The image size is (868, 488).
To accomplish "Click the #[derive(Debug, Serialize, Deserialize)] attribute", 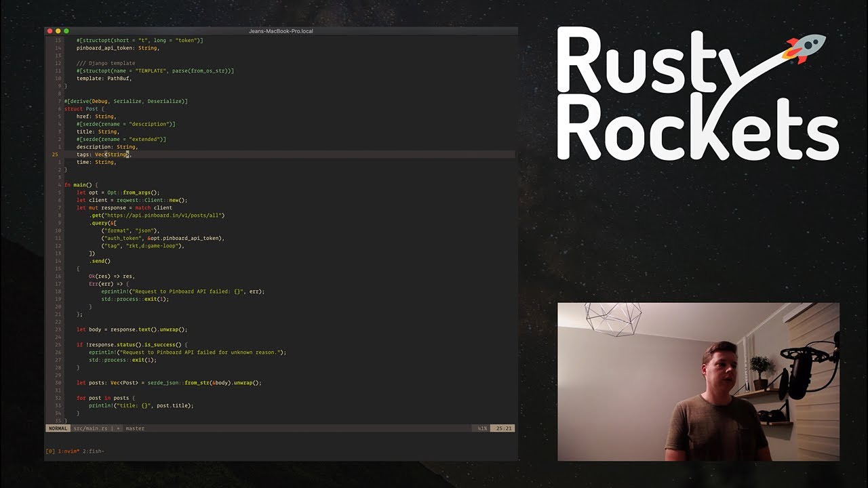I will tap(126, 101).
